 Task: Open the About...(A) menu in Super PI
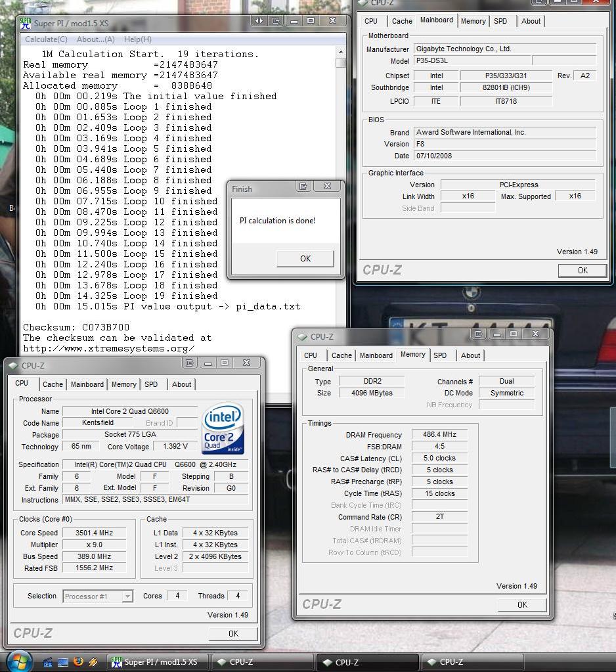pyautogui.click(x=95, y=39)
